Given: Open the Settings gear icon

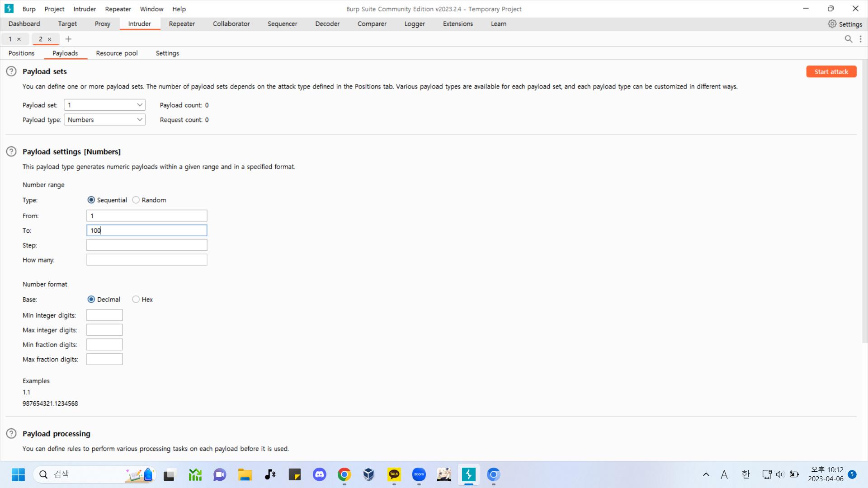Looking at the screenshot, I should tap(832, 24).
